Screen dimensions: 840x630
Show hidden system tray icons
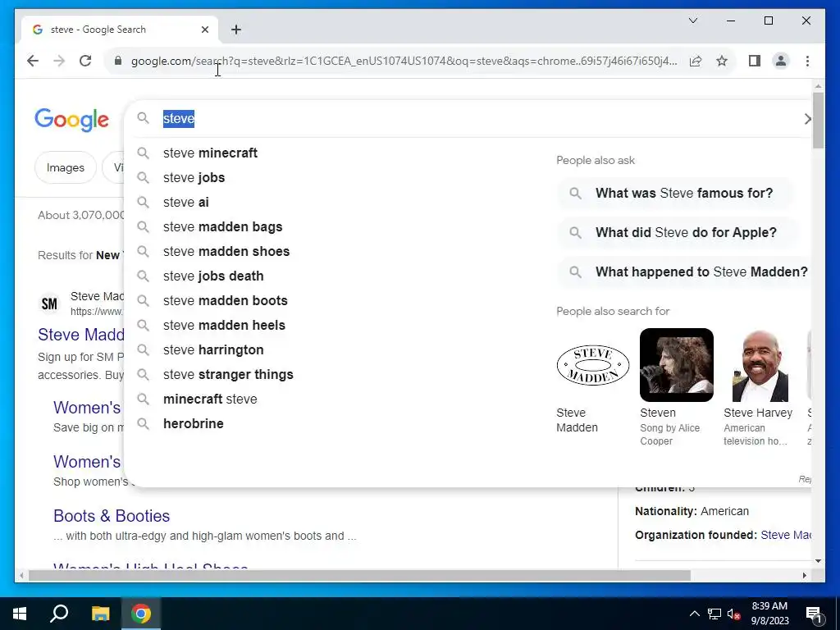[694, 614]
